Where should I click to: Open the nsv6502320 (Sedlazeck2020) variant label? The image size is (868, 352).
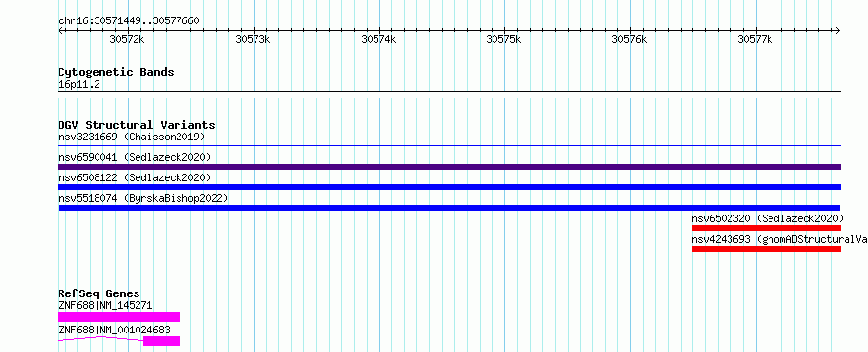(x=768, y=218)
